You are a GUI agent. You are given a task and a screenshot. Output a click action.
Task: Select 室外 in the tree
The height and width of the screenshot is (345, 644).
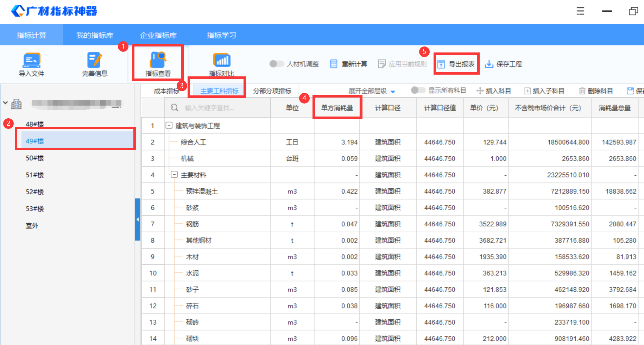[32, 225]
